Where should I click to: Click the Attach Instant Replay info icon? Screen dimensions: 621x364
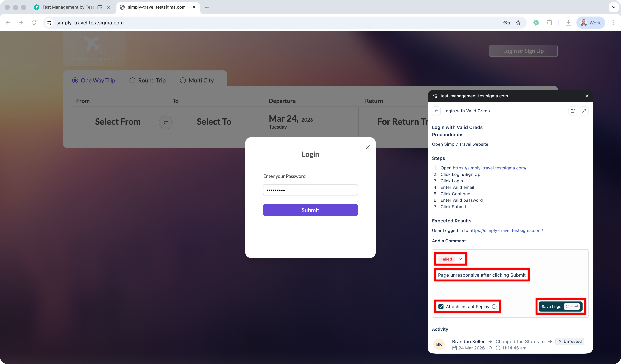click(494, 306)
